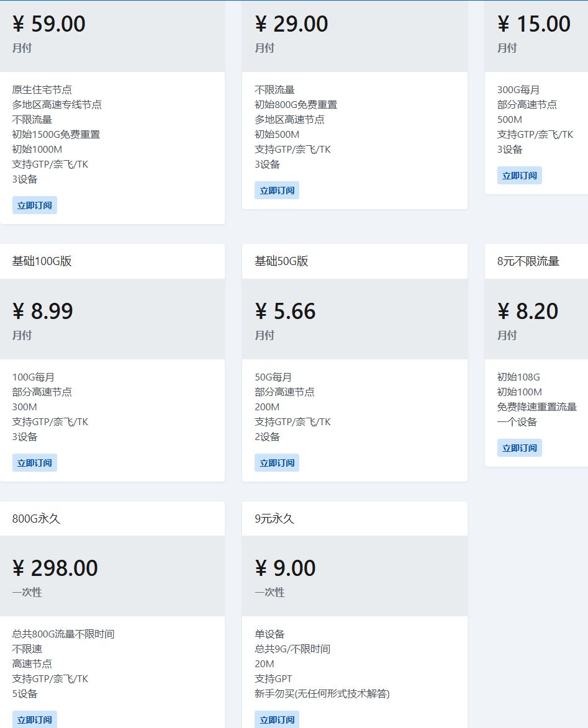Select the 基础100G版 card title
Screen dimensions: 588x728
[42, 261]
